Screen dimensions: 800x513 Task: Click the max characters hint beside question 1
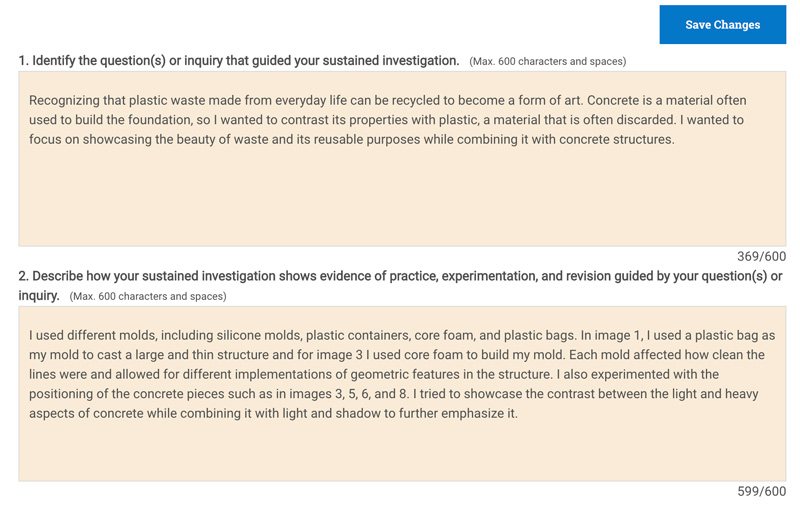(547, 61)
